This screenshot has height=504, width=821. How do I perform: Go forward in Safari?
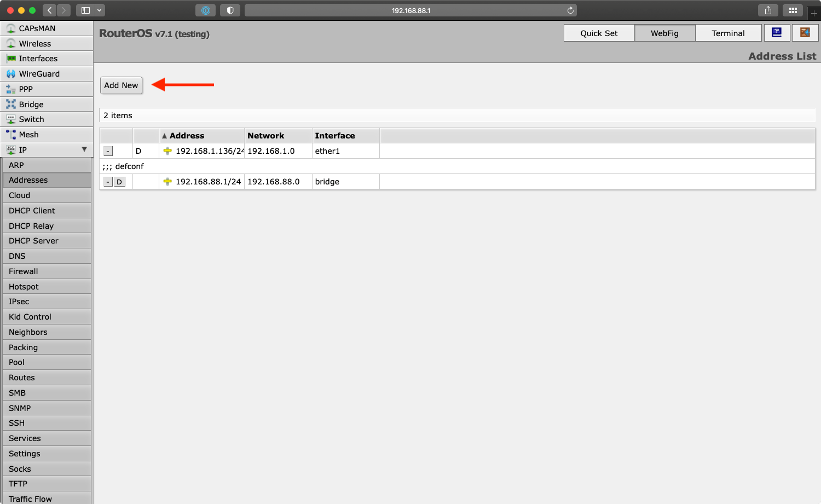(x=63, y=10)
